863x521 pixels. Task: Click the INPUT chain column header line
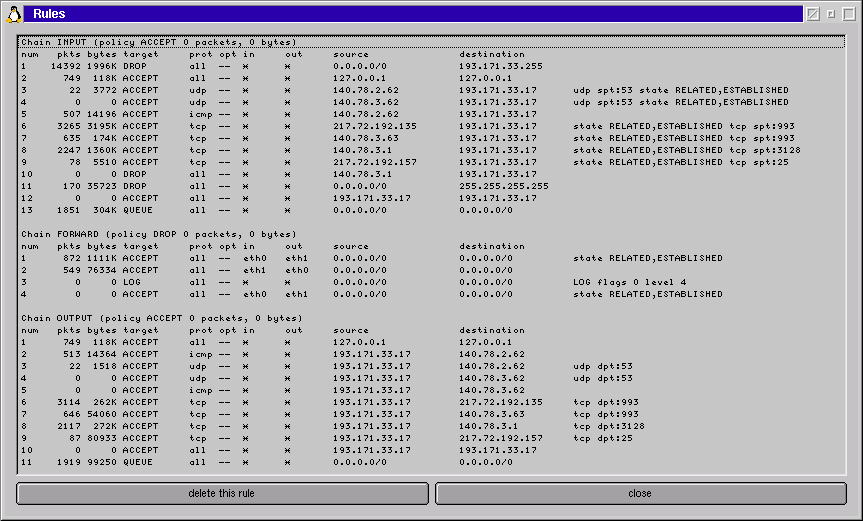click(432, 54)
